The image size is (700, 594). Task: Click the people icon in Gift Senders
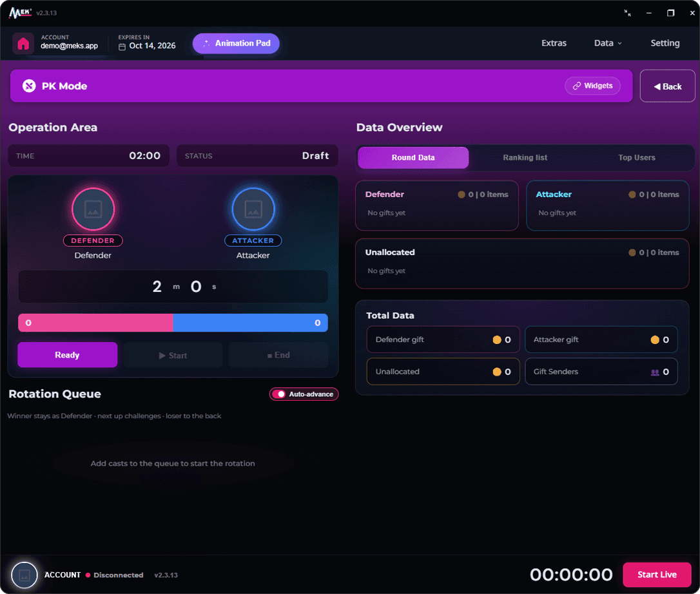[x=654, y=372]
